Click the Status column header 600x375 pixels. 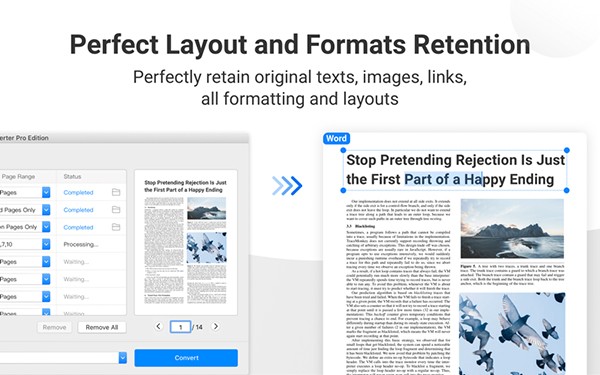tap(72, 176)
